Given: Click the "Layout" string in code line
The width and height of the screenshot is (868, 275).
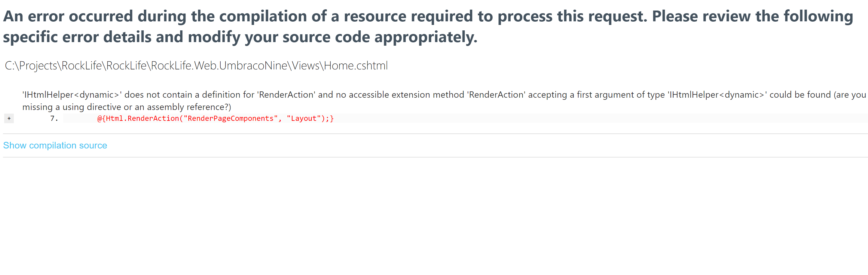Looking at the screenshot, I should 304,118.
